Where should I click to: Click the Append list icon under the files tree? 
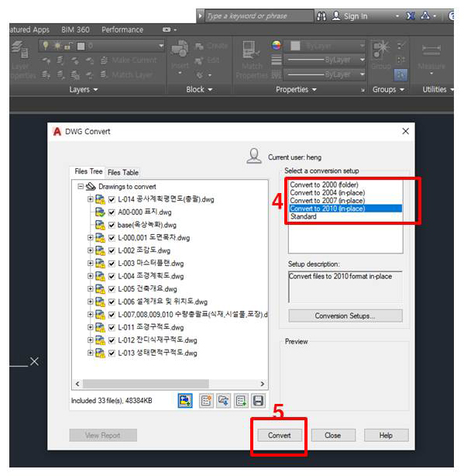click(241, 401)
